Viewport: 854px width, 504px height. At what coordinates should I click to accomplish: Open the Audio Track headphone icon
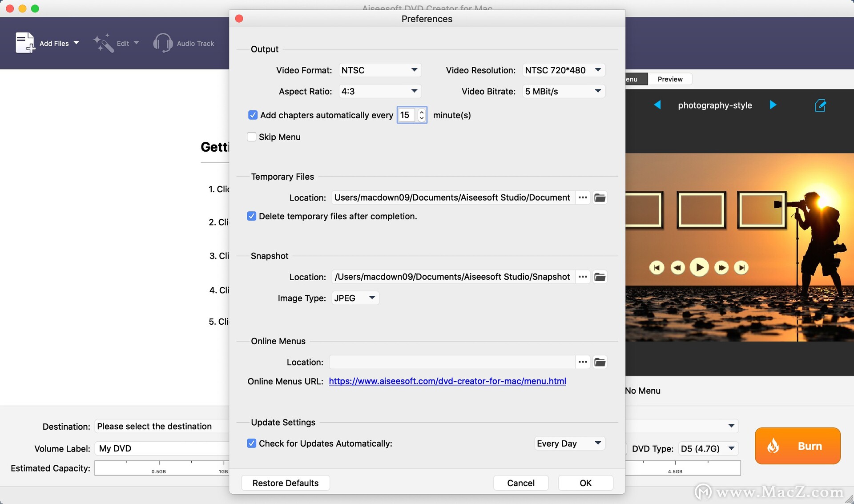162,43
